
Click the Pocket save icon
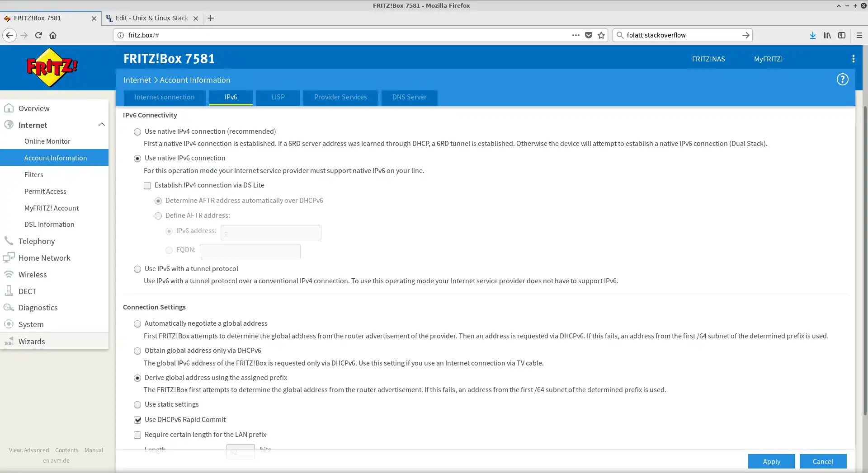coord(589,35)
